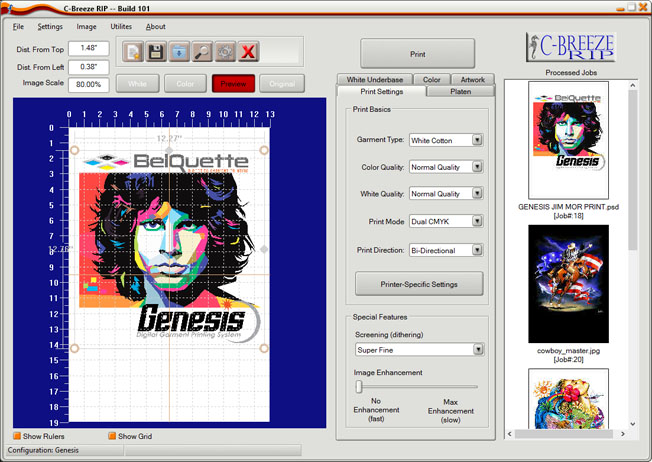The image size is (652, 462).
Task: Open the Screening dithering dropdown
Action: point(478,350)
